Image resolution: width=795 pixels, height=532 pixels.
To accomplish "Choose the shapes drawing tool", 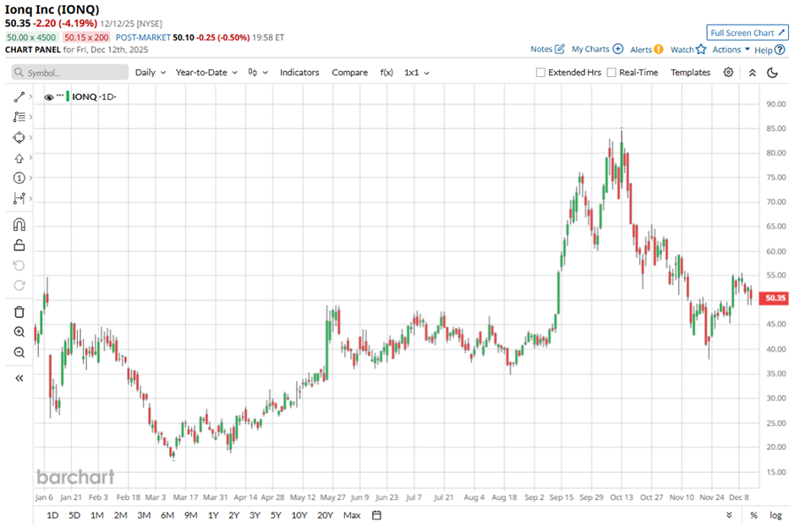I will (x=19, y=137).
